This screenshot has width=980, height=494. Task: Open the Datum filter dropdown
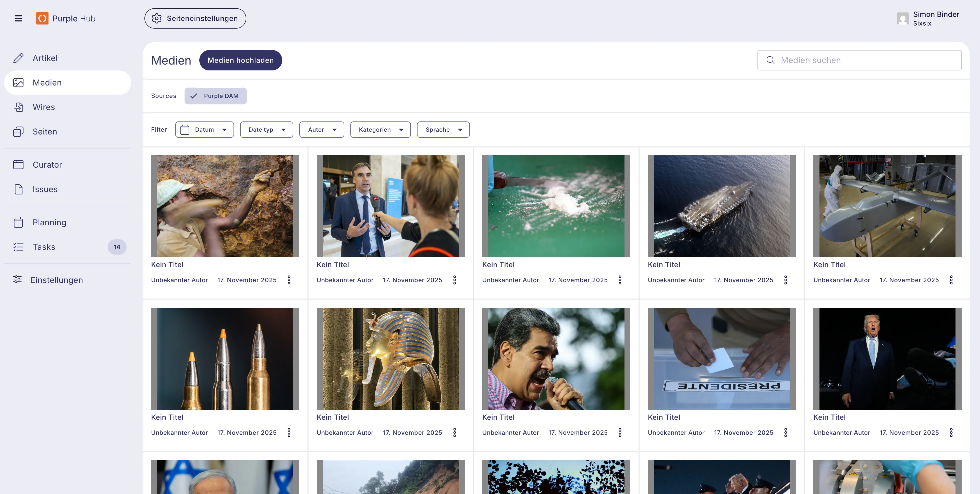(x=205, y=130)
